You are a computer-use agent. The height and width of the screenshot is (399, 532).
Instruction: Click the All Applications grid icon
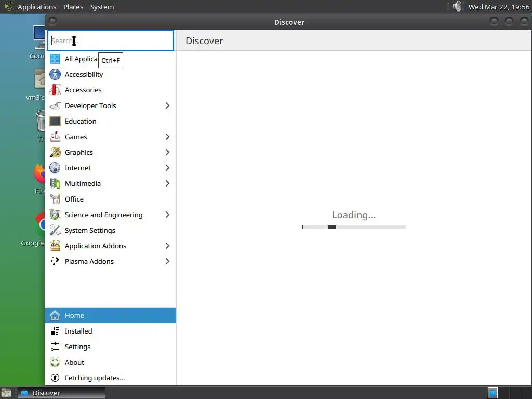[55, 59]
